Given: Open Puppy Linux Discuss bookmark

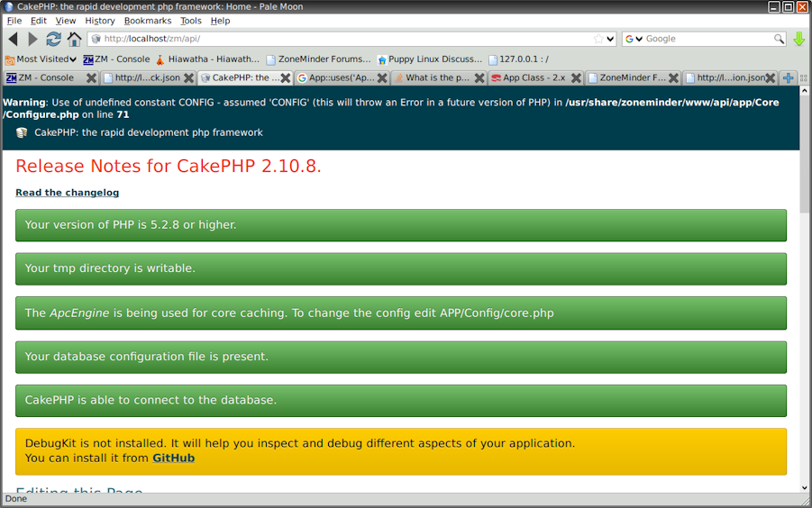Looking at the screenshot, I should point(429,59).
